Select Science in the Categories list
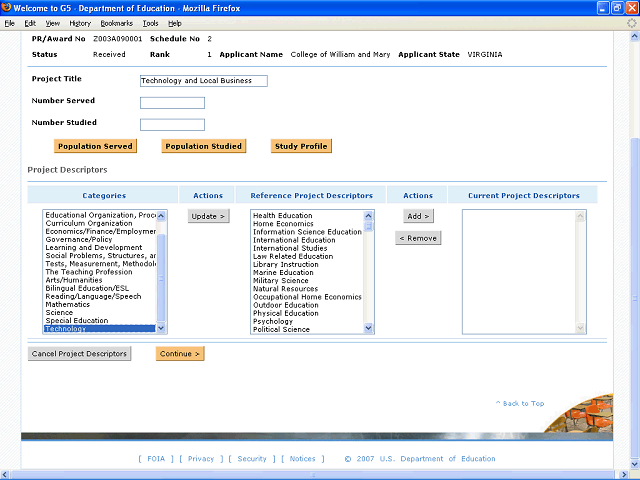Viewport: 640px width, 480px height. [x=59, y=313]
